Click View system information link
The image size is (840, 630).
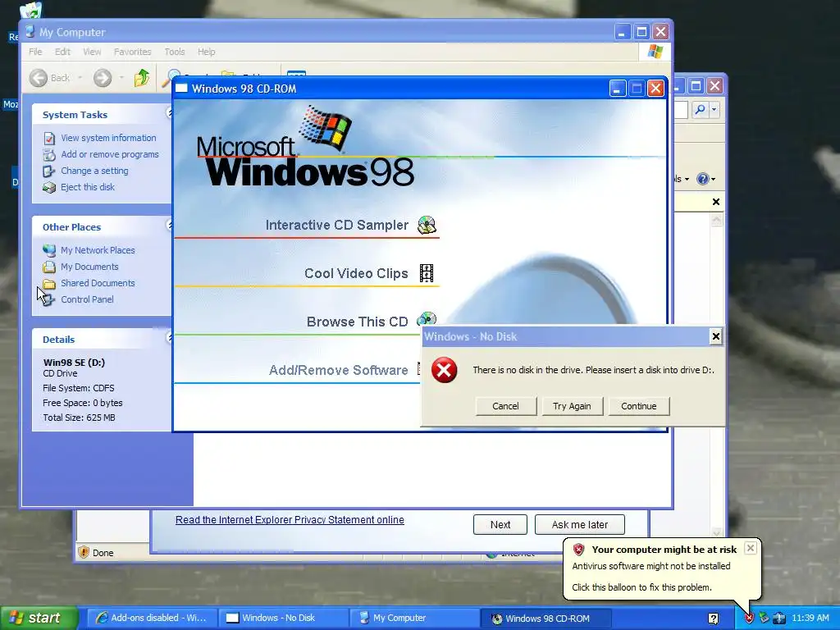point(108,138)
